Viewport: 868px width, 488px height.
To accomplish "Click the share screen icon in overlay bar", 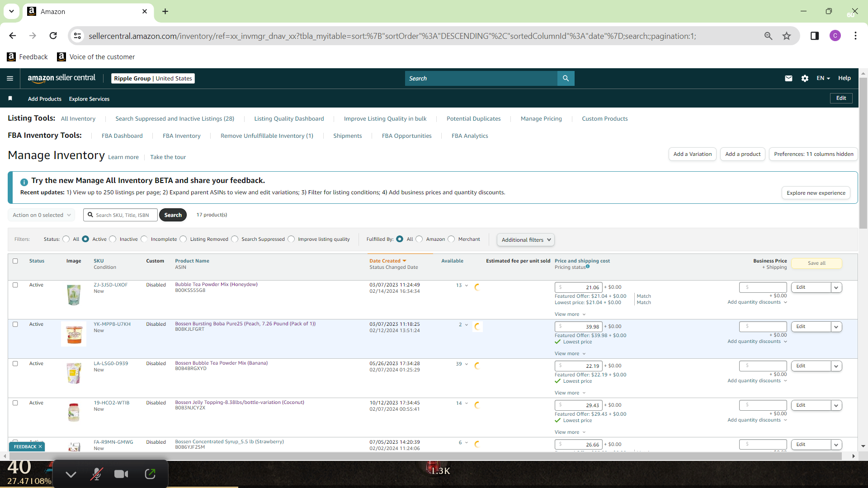I will (x=150, y=474).
